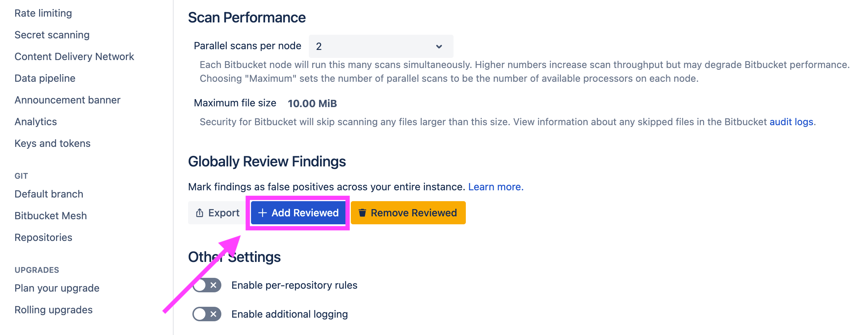868x335 pixels.
Task: Click the Add Reviewed button
Action: point(298,213)
